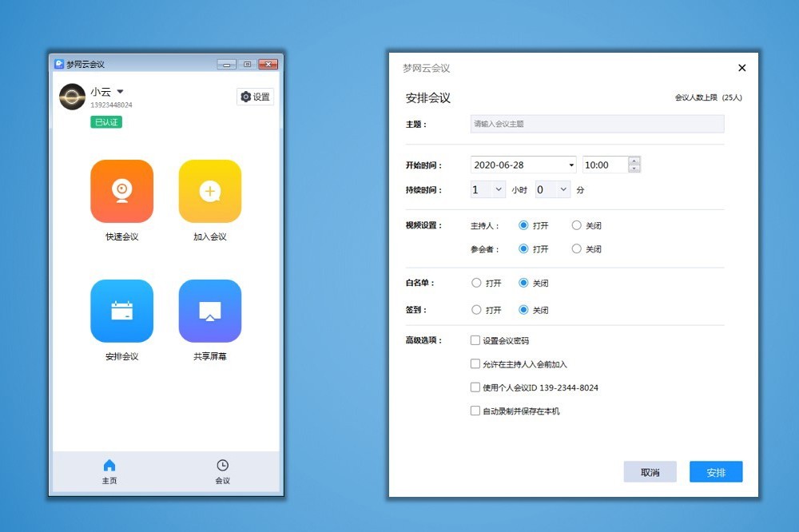Image resolution: width=799 pixels, height=532 pixels.
Task: Switch to the 会议 meetings tab
Action: (222, 471)
